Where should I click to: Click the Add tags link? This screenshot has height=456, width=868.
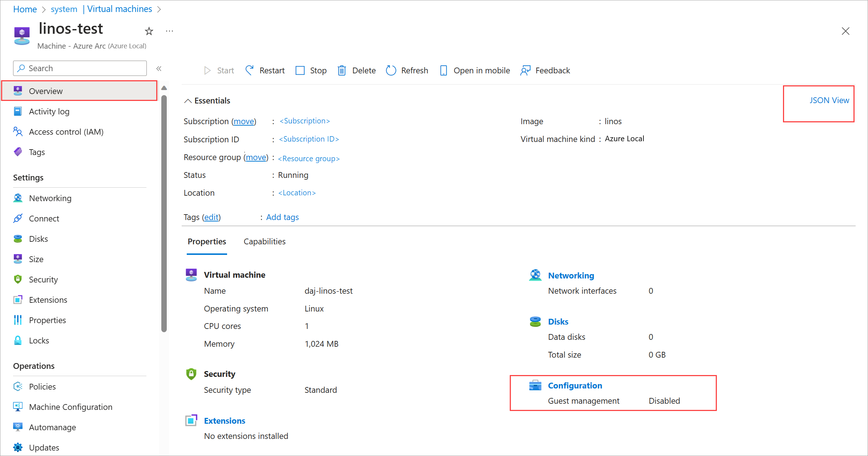282,217
